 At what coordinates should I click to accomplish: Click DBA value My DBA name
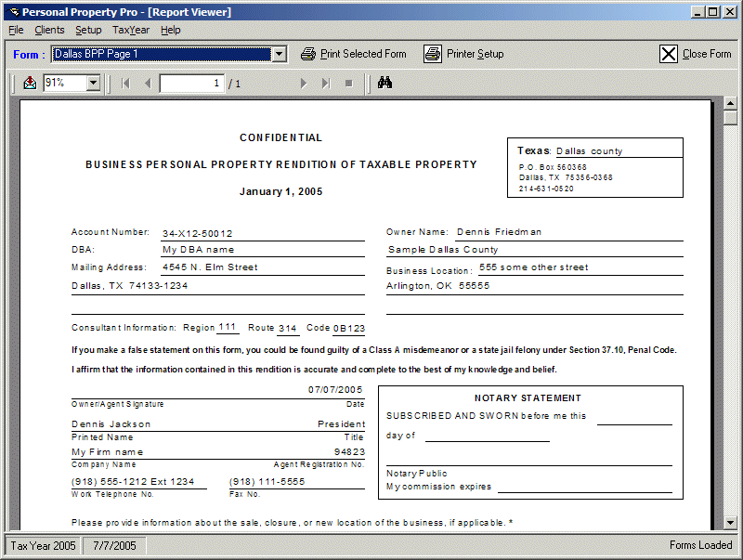(199, 250)
